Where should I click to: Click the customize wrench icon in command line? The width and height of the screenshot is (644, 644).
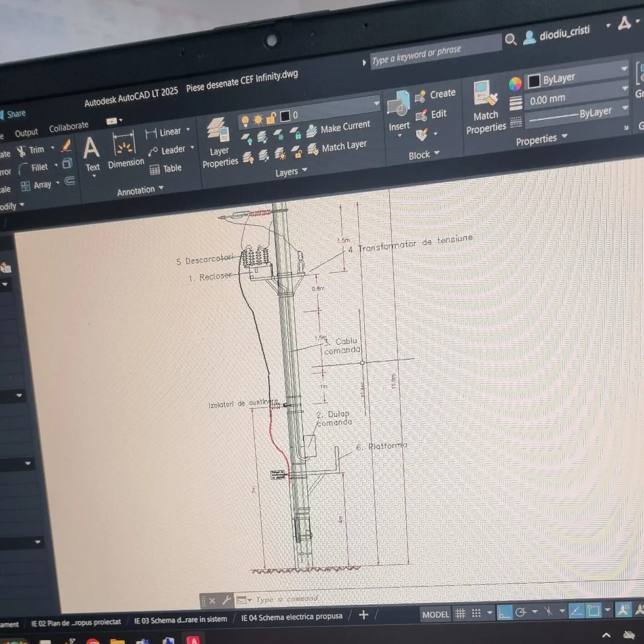226,600
